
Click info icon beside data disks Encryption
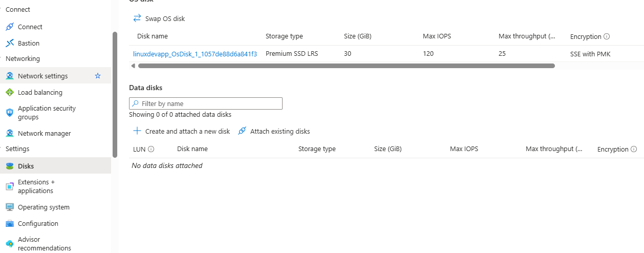[x=634, y=149]
